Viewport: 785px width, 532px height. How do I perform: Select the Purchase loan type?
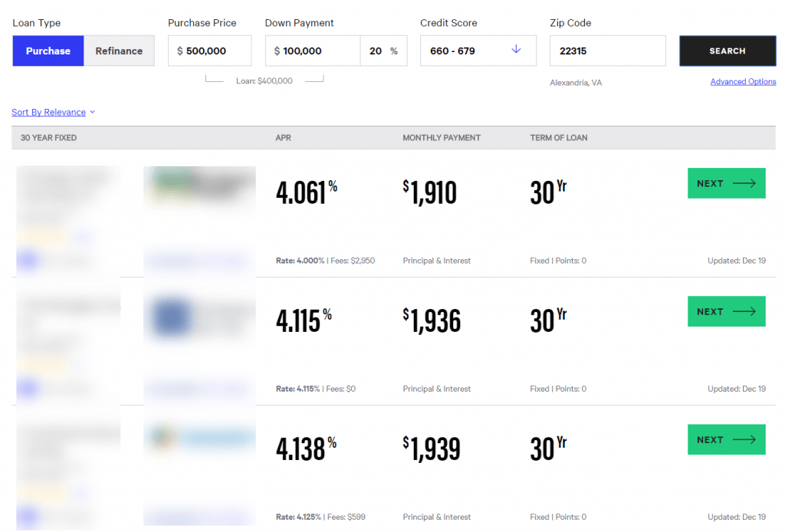point(48,51)
